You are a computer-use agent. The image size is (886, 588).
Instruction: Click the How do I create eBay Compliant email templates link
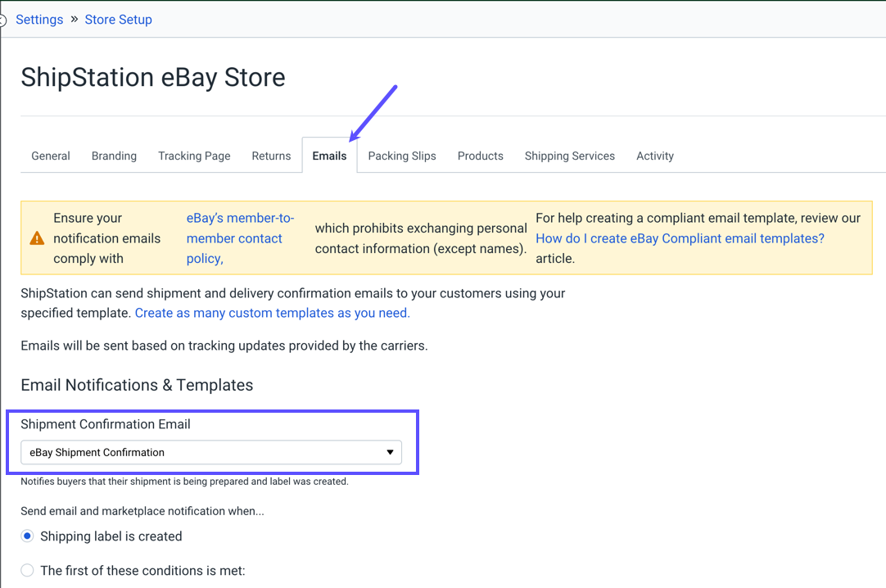679,237
